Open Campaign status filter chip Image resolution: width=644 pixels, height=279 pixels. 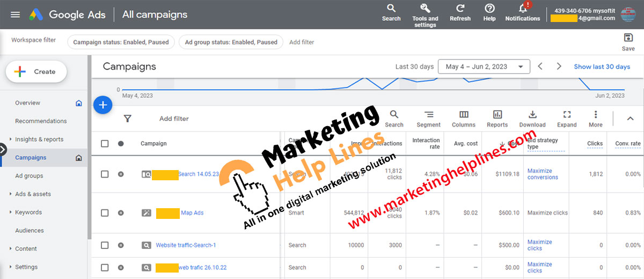click(x=121, y=42)
